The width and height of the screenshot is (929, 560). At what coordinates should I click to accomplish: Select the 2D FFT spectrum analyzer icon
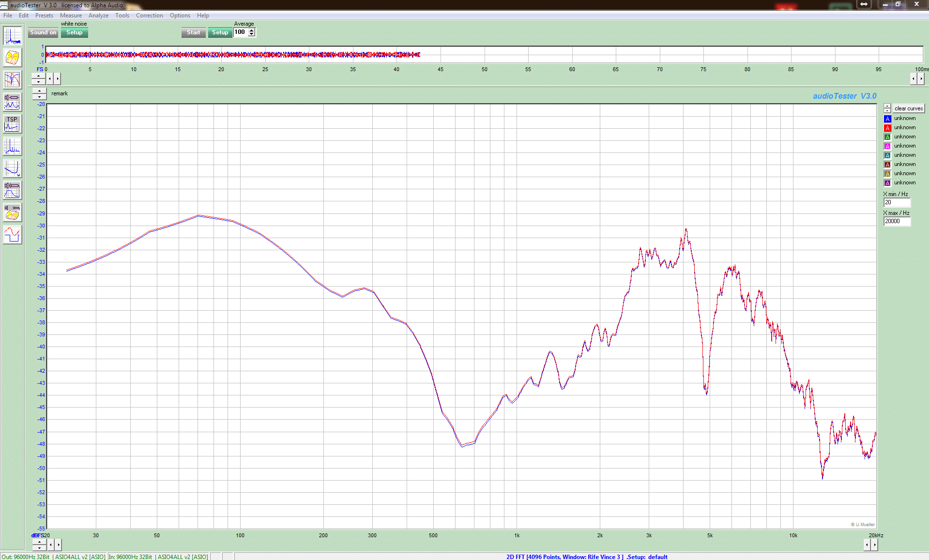tap(13, 36)
